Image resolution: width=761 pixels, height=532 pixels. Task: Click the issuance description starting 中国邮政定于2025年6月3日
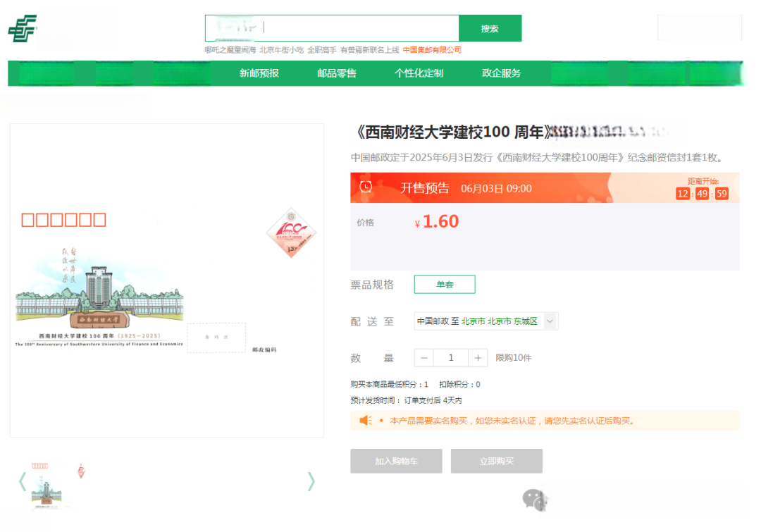coord(537,158)
